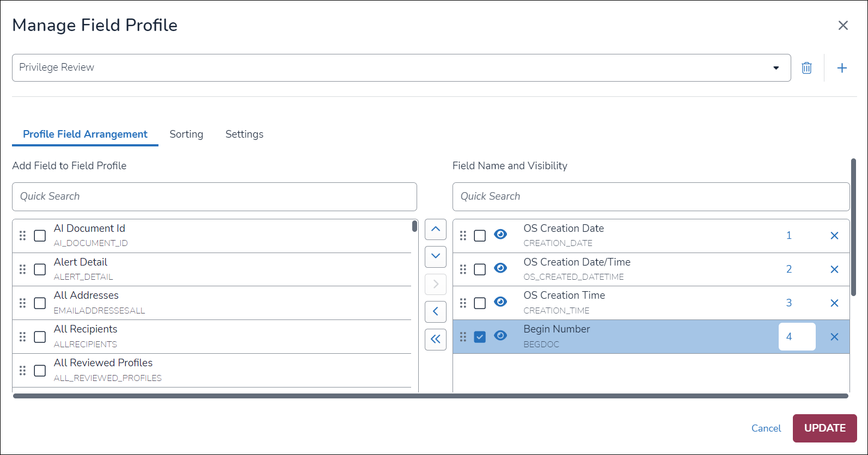Select the OS Creation Date checkbox
The image size is (868, 455).
(480, 236)
